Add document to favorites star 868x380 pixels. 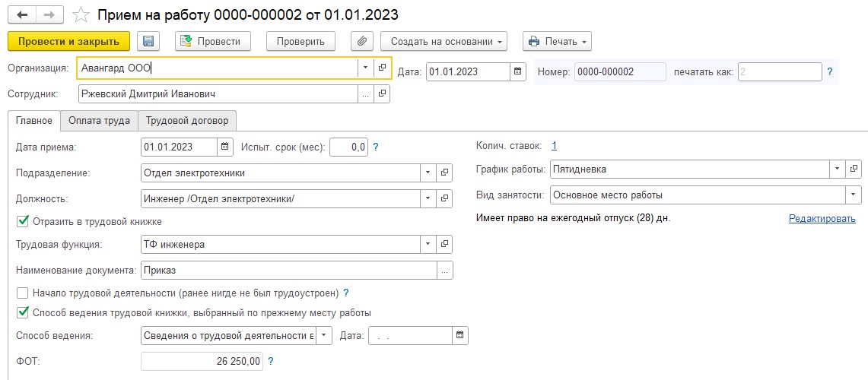pyautogui.click(x=81, y=15)
